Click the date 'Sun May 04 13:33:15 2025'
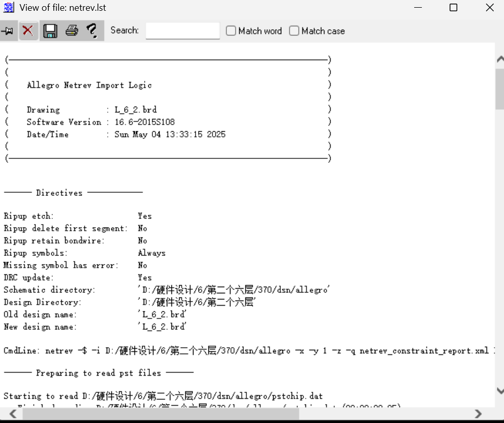 pos(170,134)
